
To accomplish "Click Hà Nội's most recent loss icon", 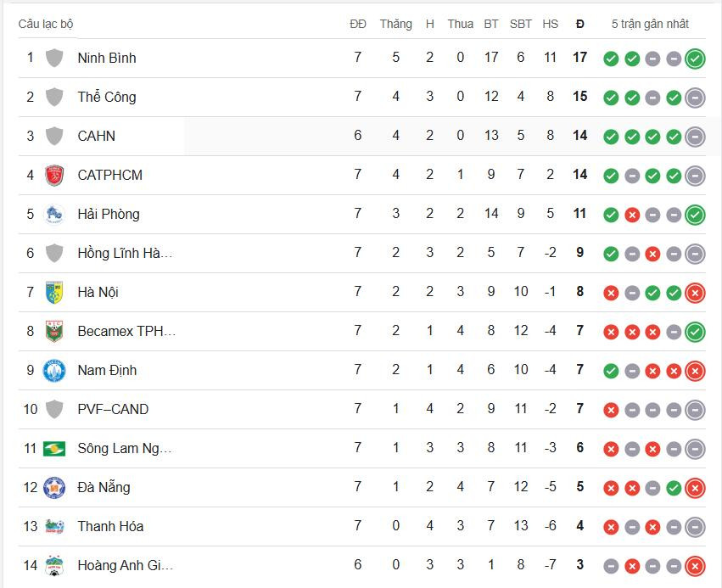I will pos(695,293).
